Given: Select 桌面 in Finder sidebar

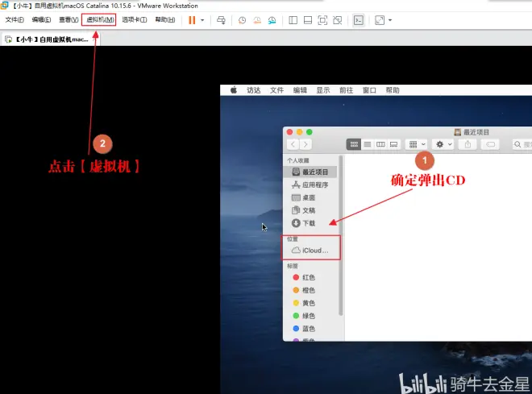Looking at the screenshot, I should coord(310,197).
